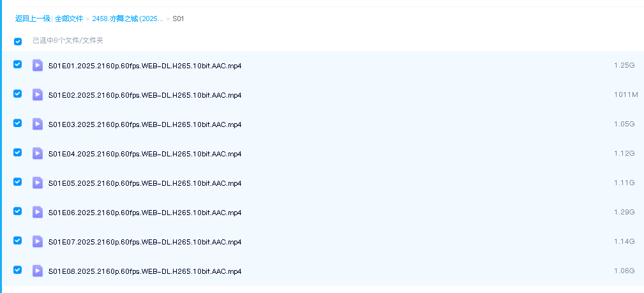Open file S01E06.2025.2160p.60fps.WEB-DL.H265.10bit.AAC.mp4
Image resolution: width=644 pixels, height=293 pixels.
(145, 213)
